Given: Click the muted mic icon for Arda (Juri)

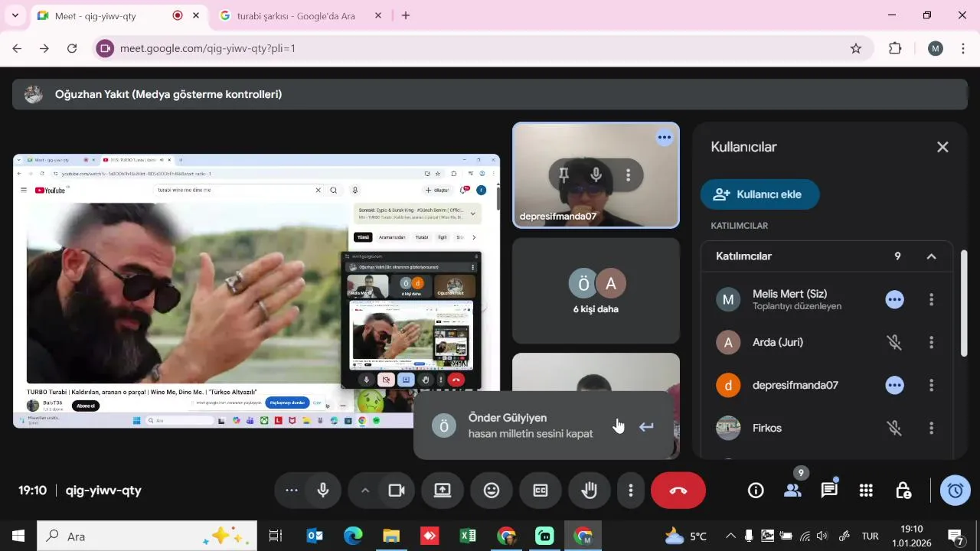Looking at the screenshot, I should (x=894, y=343).
